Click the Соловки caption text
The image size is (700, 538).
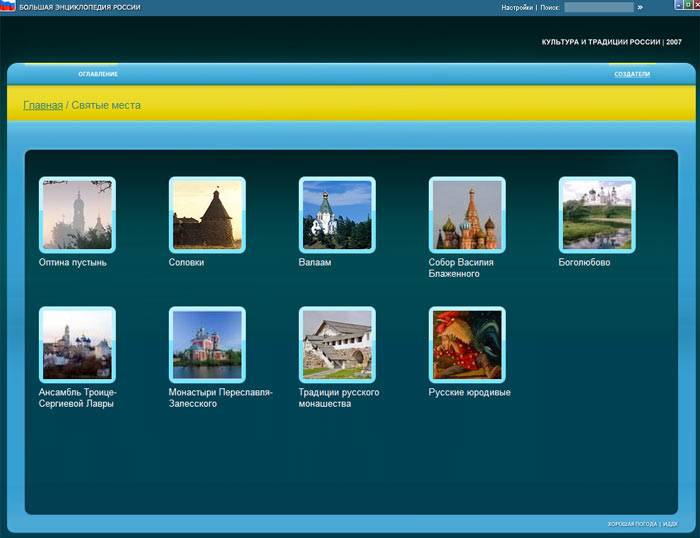pos(186,263)
